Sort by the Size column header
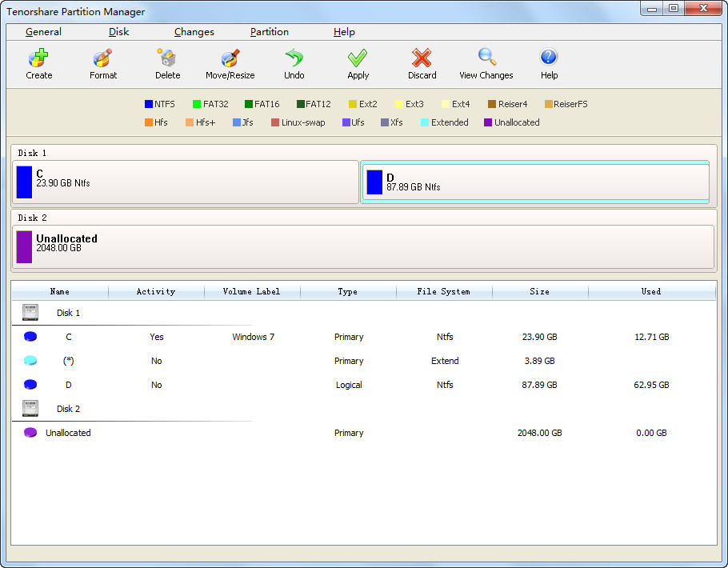Screen dimensions: 728x568 pyautogui.click(x=539, y=291)
